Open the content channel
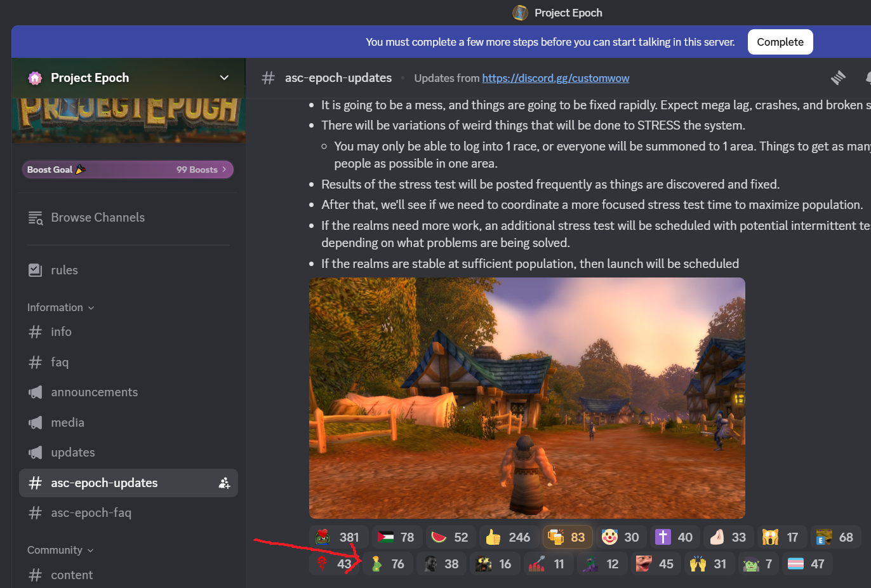871x588 pixels. pyautogui.click(x=128, y=575)
